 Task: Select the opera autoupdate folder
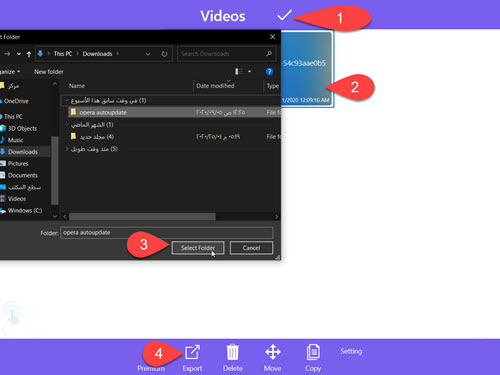[x=174, y=112]
